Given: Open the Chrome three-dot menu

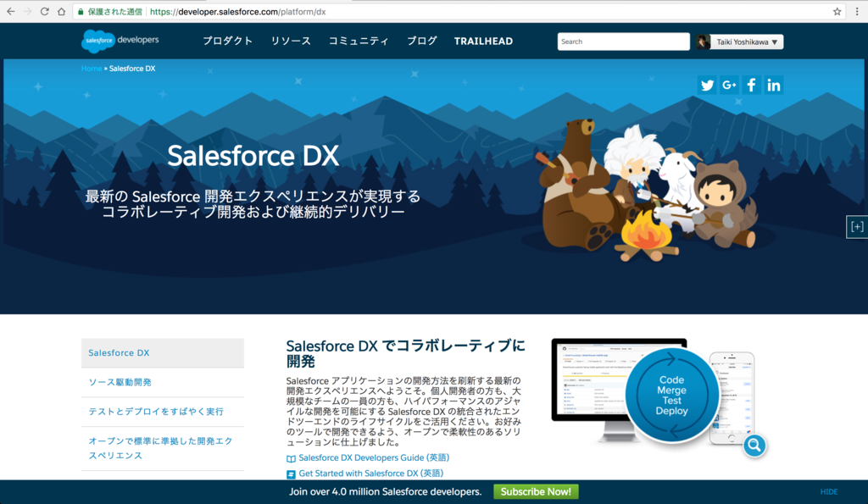Looking at the screenshot, I should pyautogui.click(x=858, y=12).
